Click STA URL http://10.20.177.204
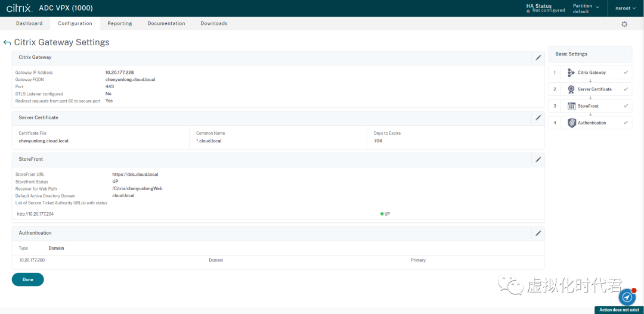Screen dimensions: 644x314 pos(35,214)
